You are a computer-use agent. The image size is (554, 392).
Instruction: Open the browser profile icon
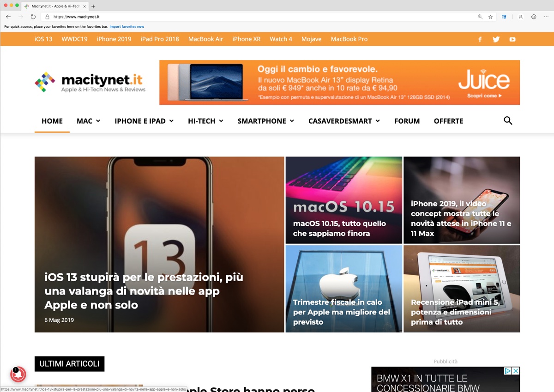tap(521, 17)
